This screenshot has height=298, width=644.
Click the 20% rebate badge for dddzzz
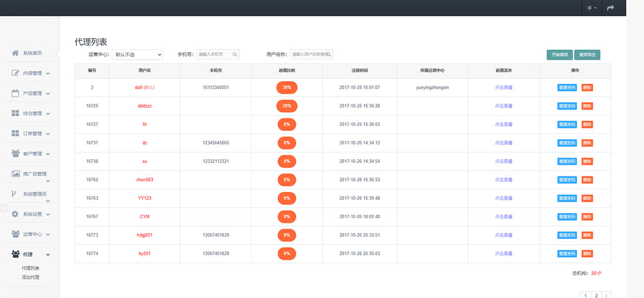tap(287, 106)
